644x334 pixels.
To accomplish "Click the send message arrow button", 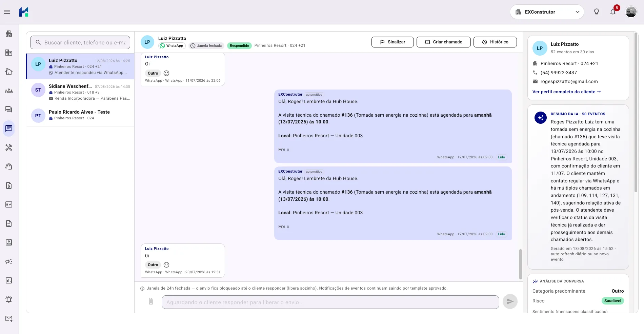I will tap(510, 301).
